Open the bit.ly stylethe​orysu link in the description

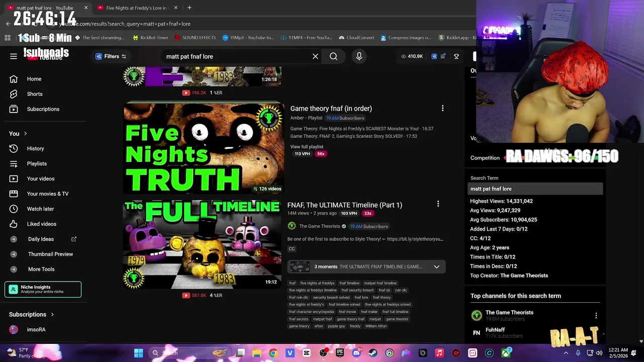coord(415,239)
